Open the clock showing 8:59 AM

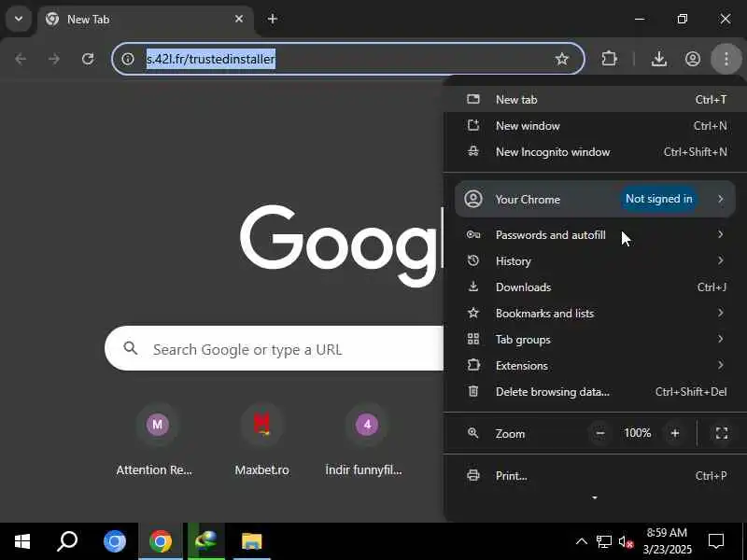pos(667,541)
